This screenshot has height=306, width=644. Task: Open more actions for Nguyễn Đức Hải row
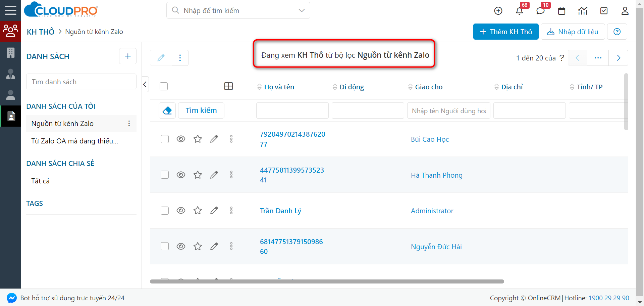tap(231, 246)
